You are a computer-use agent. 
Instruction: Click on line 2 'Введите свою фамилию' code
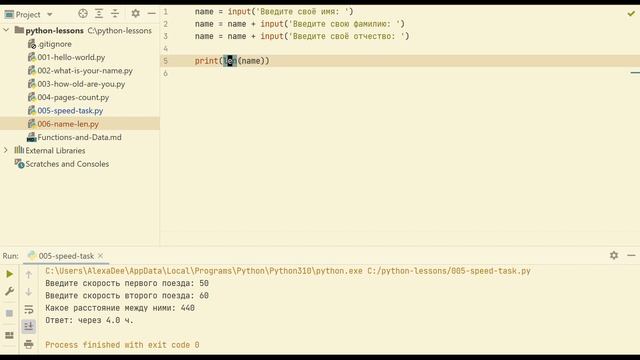tap(300, 24)
